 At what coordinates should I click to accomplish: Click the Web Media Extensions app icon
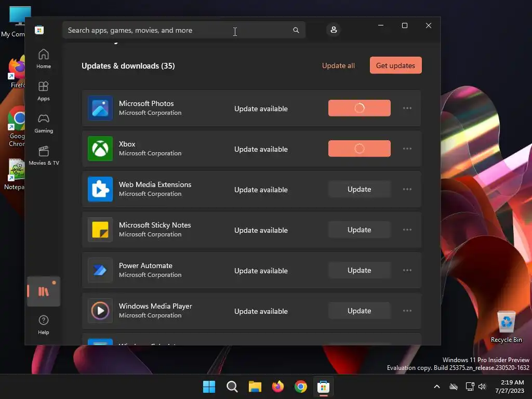[x=100, y=189]
